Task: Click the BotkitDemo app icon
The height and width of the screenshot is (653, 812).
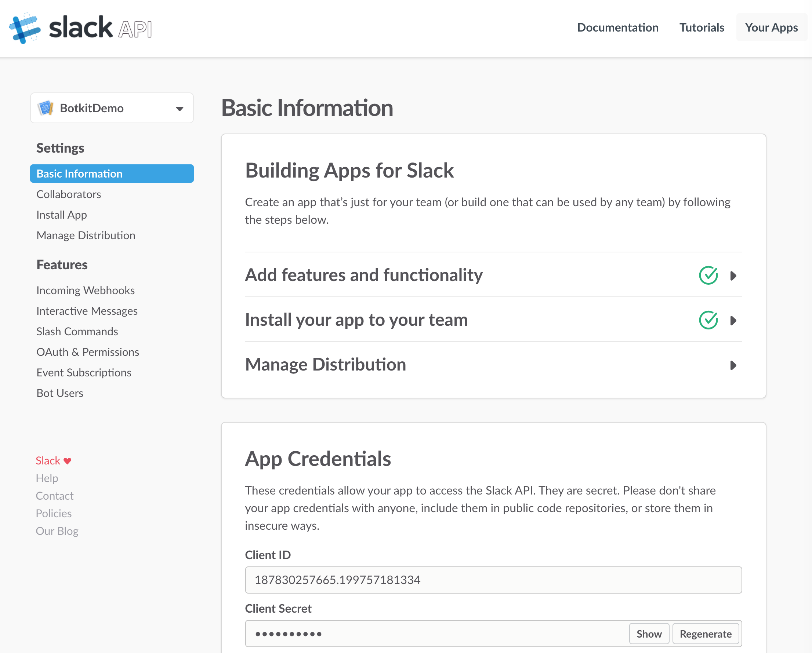Action: [46, 108]
